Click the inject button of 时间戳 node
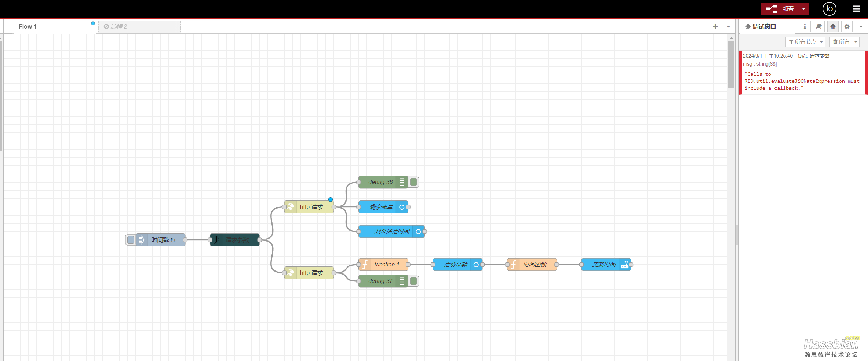868x361 pixels. pyautogui.click(x=131, y=240)
